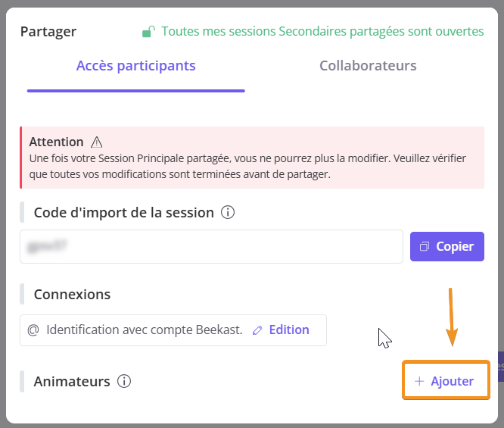Open the Edition link for connexions

289,330
